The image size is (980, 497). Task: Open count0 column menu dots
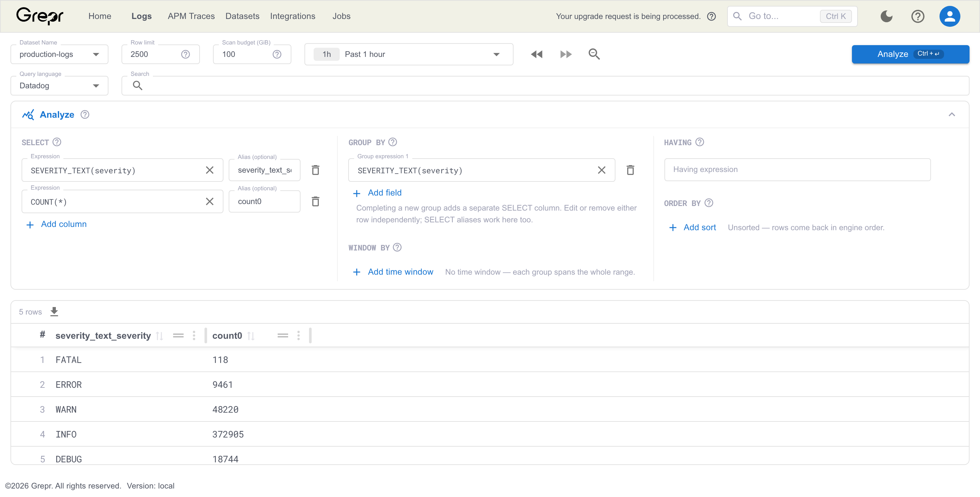click(x=299, y=335)
